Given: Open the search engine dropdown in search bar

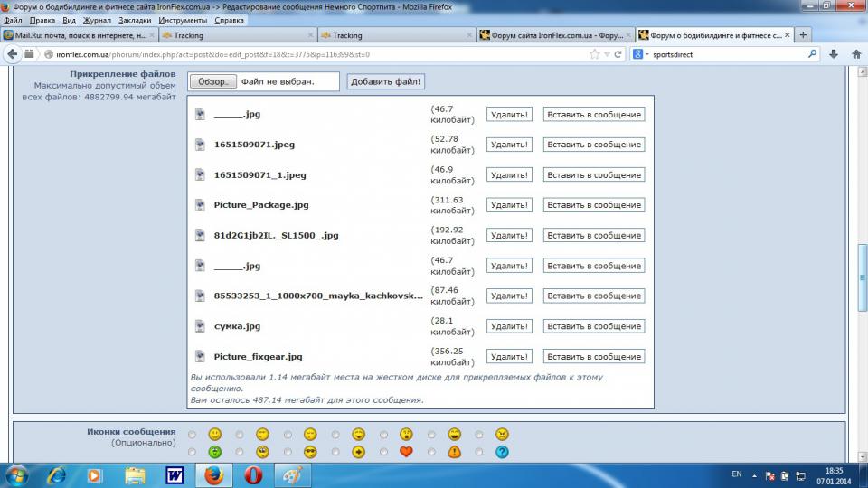Looking at the screenshot, I should tap(641, 54).
